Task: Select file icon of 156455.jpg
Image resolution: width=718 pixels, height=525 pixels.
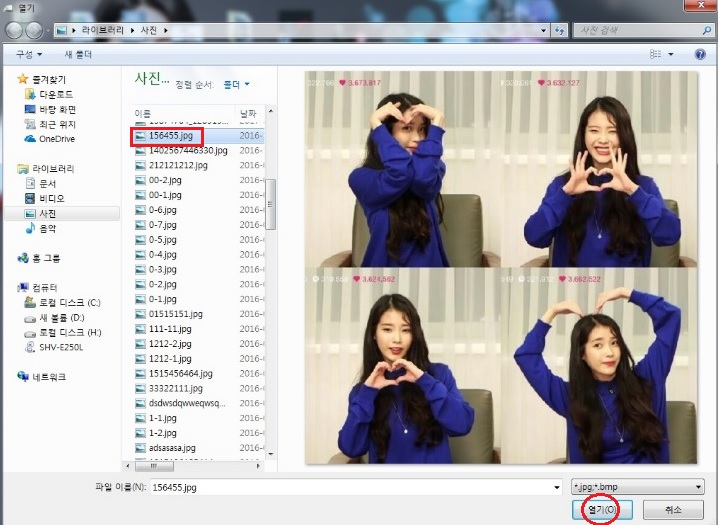Action: (x=141, y=135)
